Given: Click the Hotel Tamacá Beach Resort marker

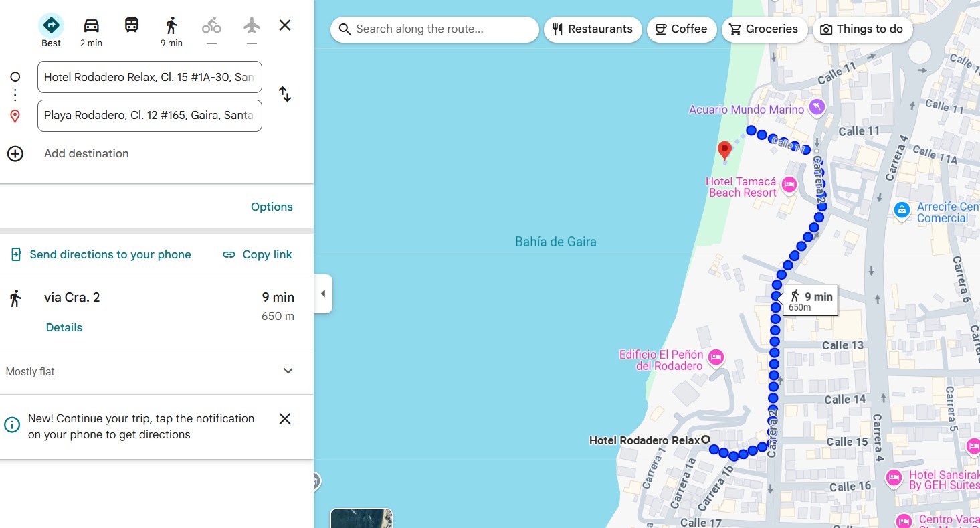Looking at the screenshot, I should [x=789, y=185].
